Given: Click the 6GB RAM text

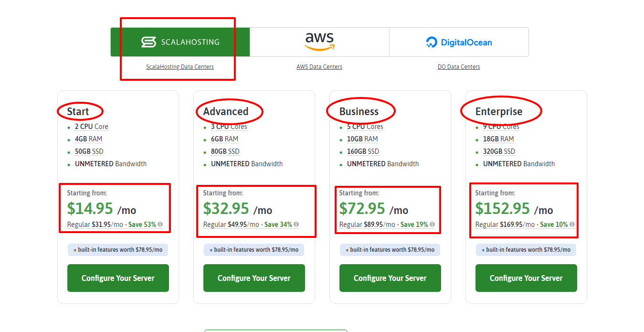Looking at the screenshot, I should [225, 139].
